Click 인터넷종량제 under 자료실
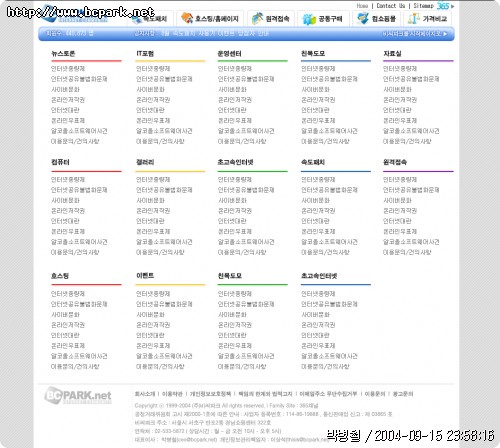The width and height of the screenshot is (500, 448). [400, 69]
